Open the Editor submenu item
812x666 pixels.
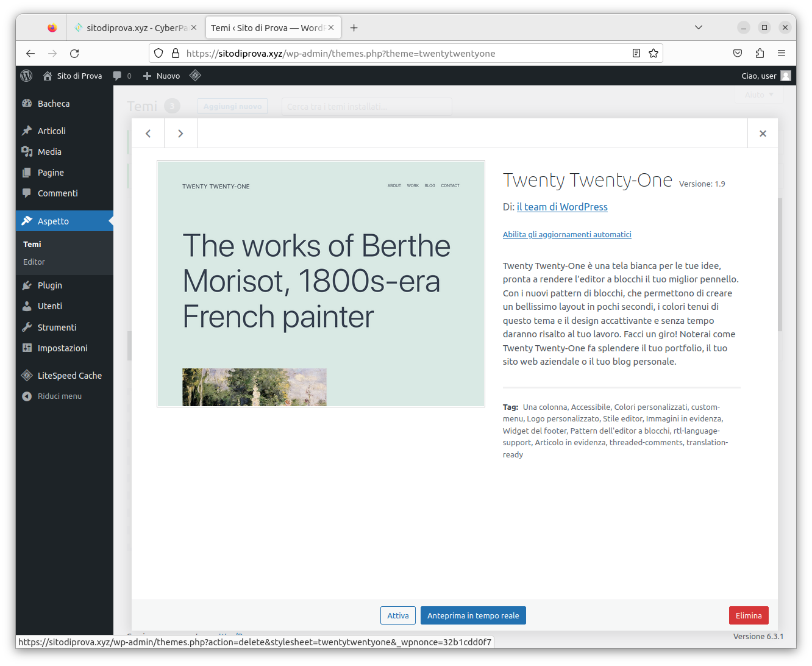pyautogui.click(x=34, y=262)
